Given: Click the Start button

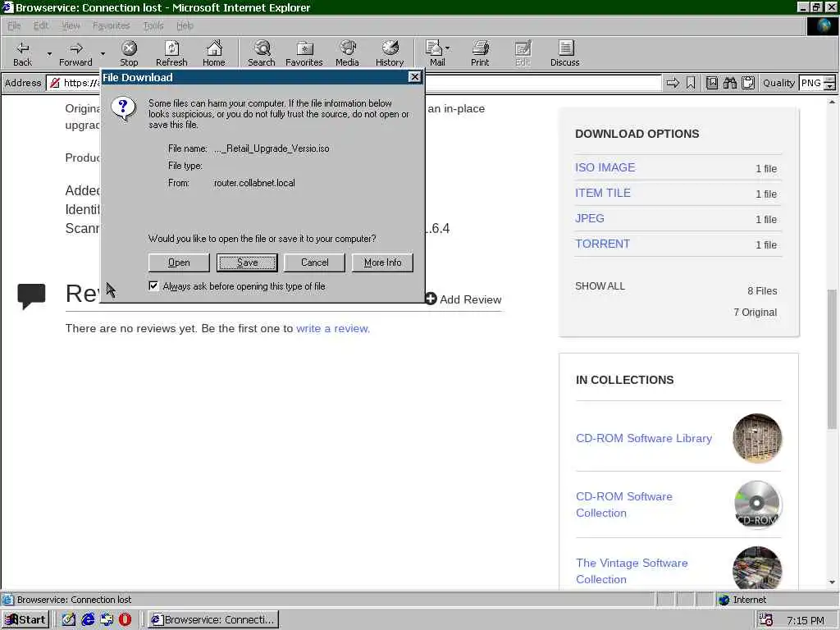Looking at the screenshot, I should click(25, 620).
